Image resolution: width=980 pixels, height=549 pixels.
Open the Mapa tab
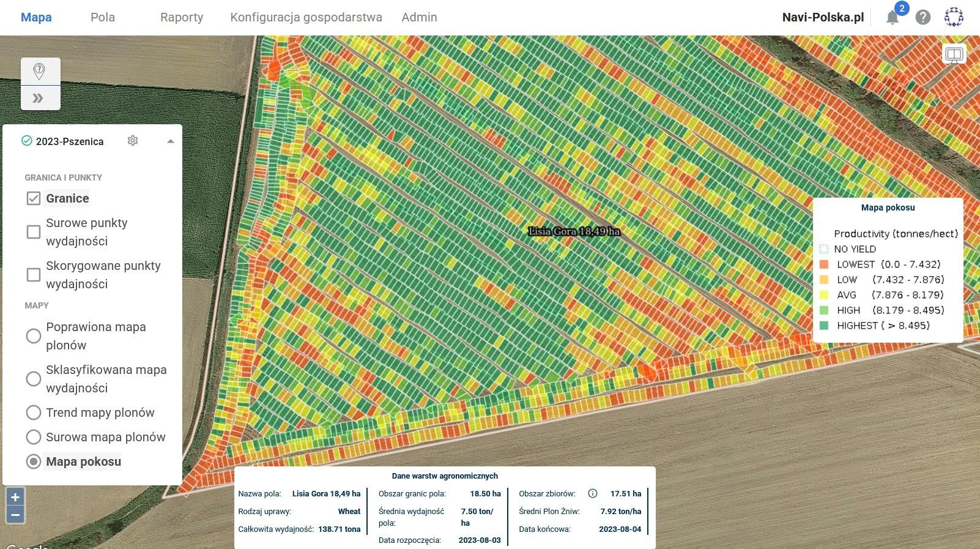tap(36, 17)
